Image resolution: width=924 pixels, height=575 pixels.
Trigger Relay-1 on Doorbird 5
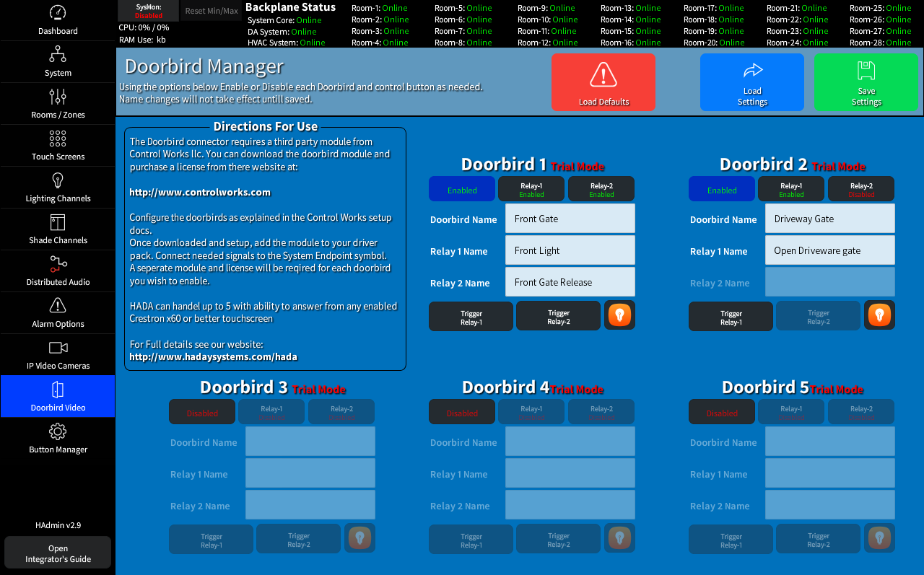pyautogui.click(x=731, y=539)
